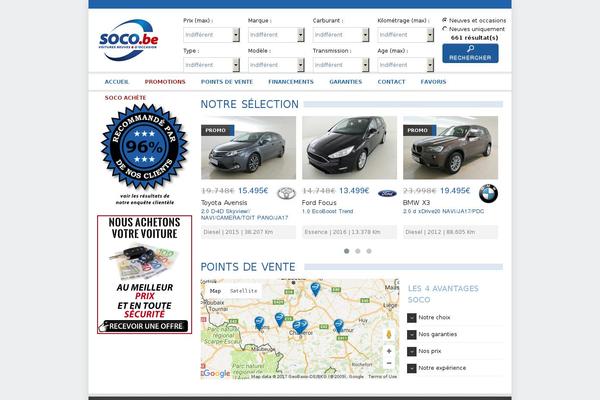Open POINTS DE VENTE menu item
Image resolution: width=600 pixels, height=400 pixels.
[x=227, y=82]
